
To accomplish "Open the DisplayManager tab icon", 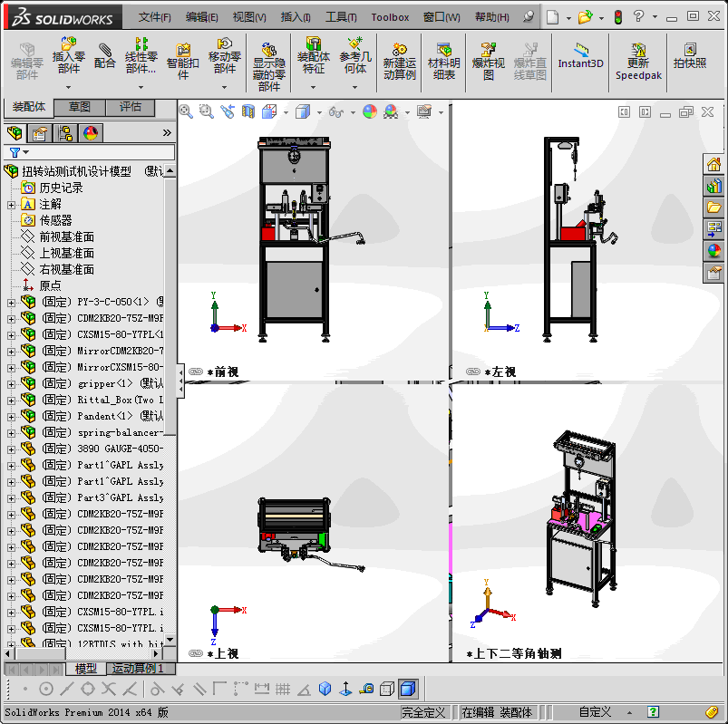I will (x=91, y=133).
